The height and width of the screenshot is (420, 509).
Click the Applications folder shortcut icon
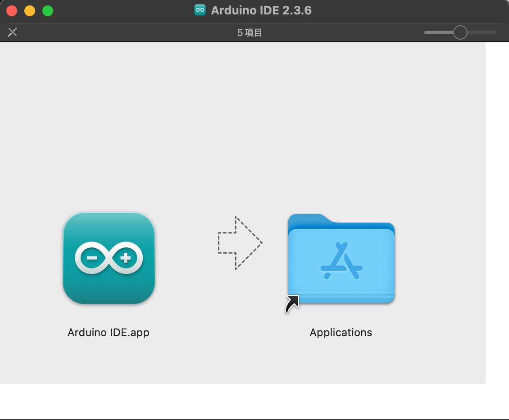pos(341,259)
